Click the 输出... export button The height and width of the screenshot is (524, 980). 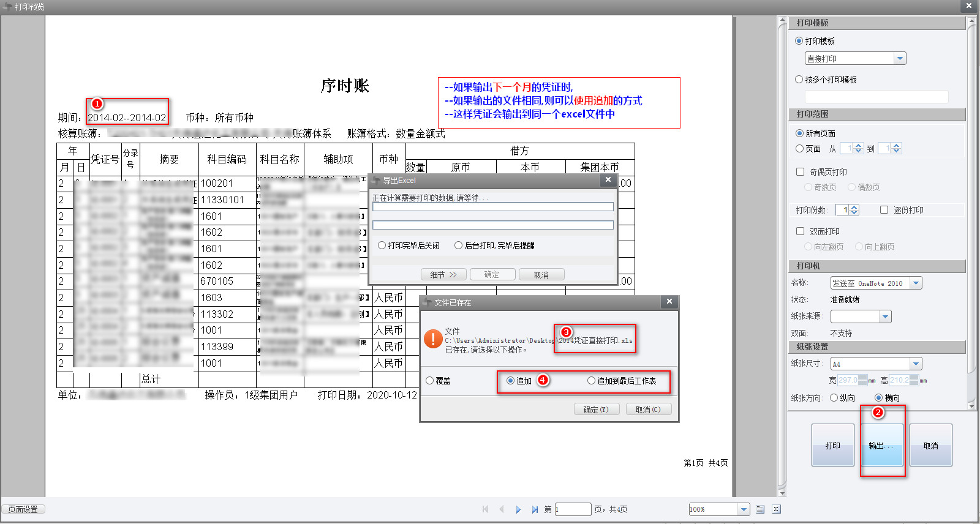click(881, 446)
